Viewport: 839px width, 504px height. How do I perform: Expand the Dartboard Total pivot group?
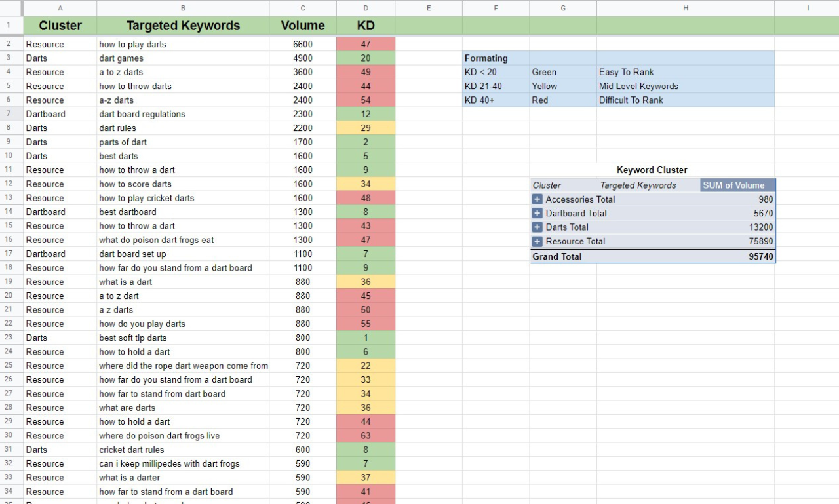pyautogui.click(x=537, y=213)
